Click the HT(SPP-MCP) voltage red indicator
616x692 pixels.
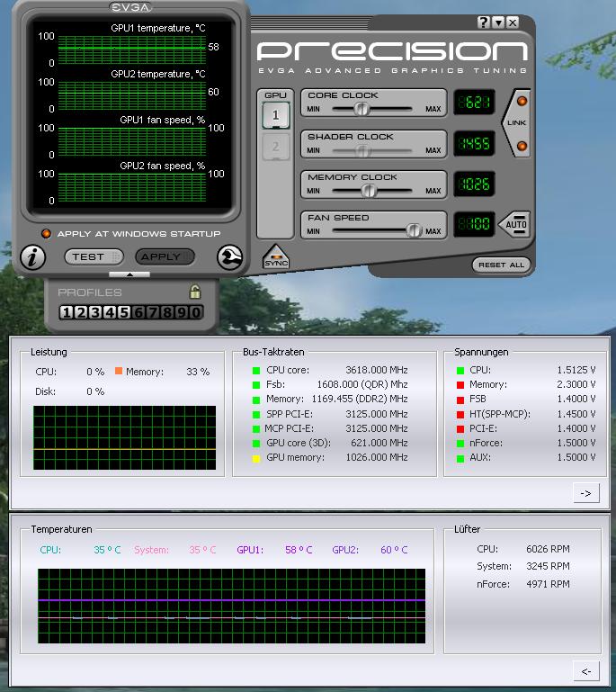click(x=460, y=415)
